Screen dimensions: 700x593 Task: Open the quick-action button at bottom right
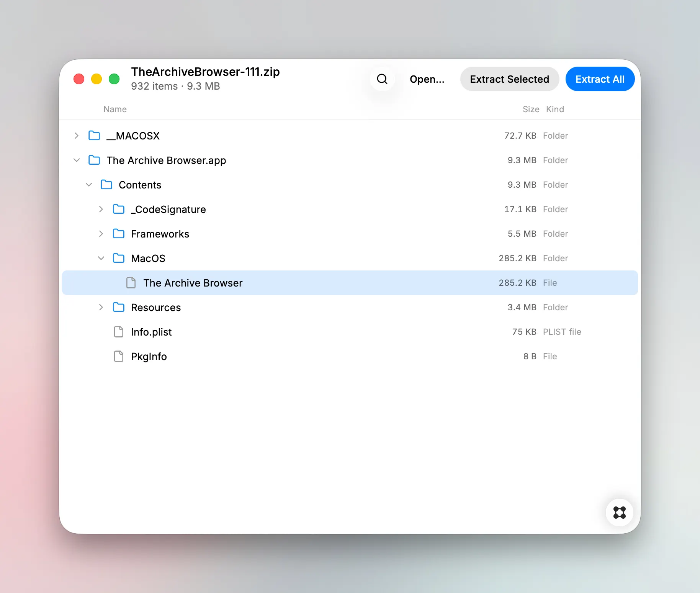pos(619,513)
